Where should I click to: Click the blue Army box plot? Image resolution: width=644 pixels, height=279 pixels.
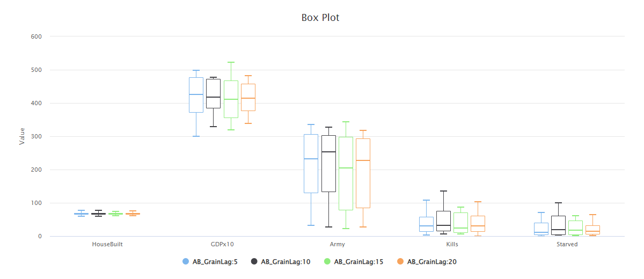(311, 164)
